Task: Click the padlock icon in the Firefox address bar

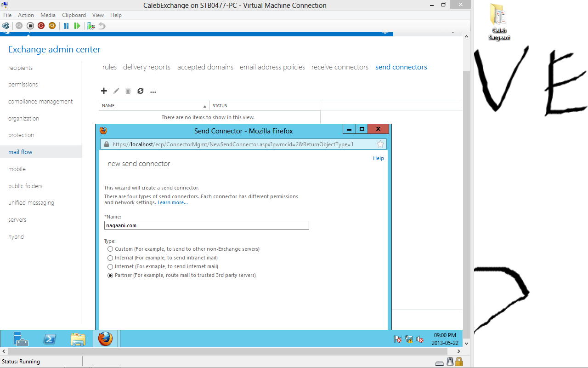Action: tap(107, 144)
